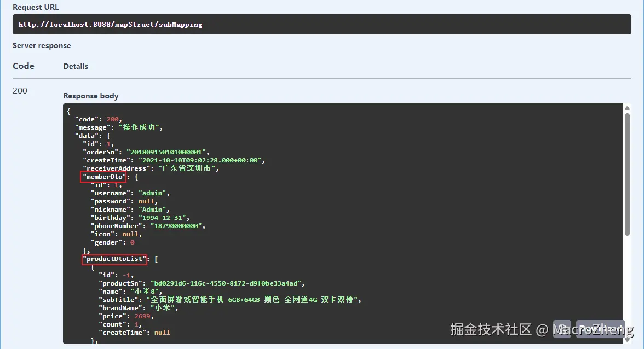The width and height of the screenshot is (644, 349).
Task: Click the "message": "操作成功" line
Action: (119, 127)
